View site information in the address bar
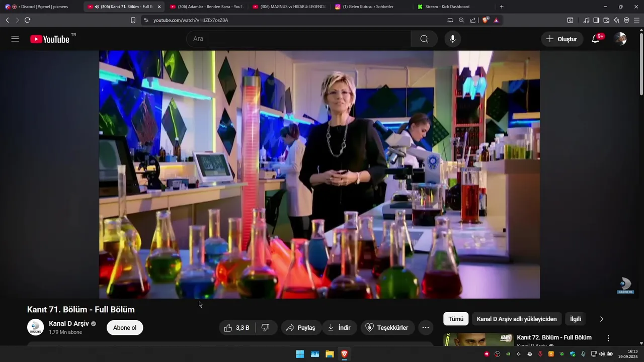The width and height of the screenshot is (644, 362). pos(146,20)
